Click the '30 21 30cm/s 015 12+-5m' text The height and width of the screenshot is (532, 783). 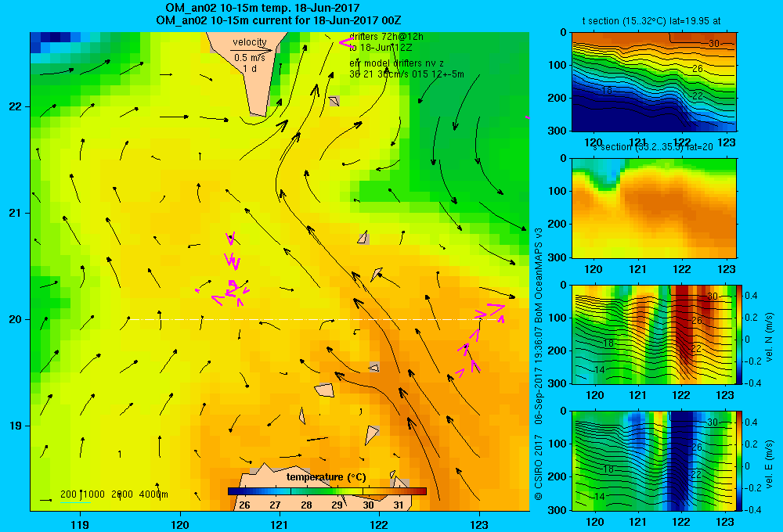click(x=406, y=74)
